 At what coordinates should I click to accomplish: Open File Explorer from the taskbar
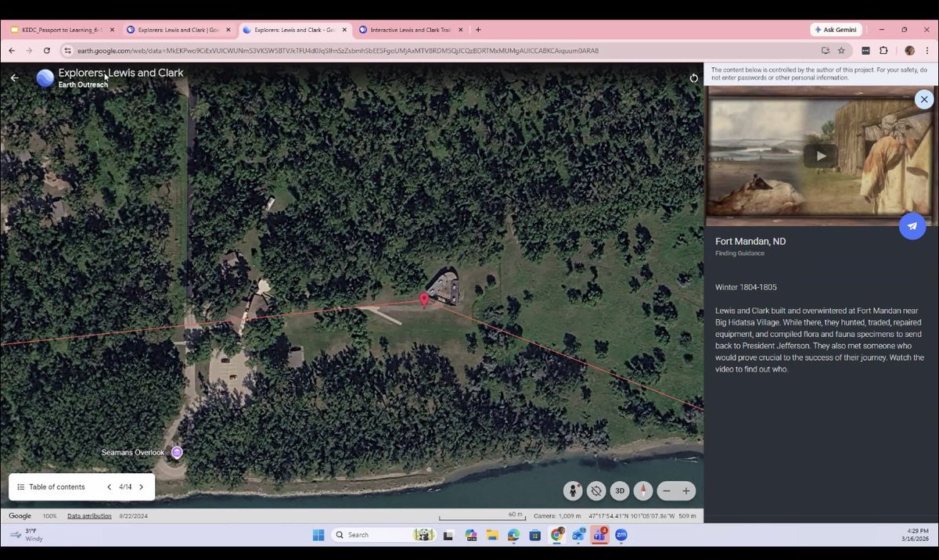click(492, 535)
